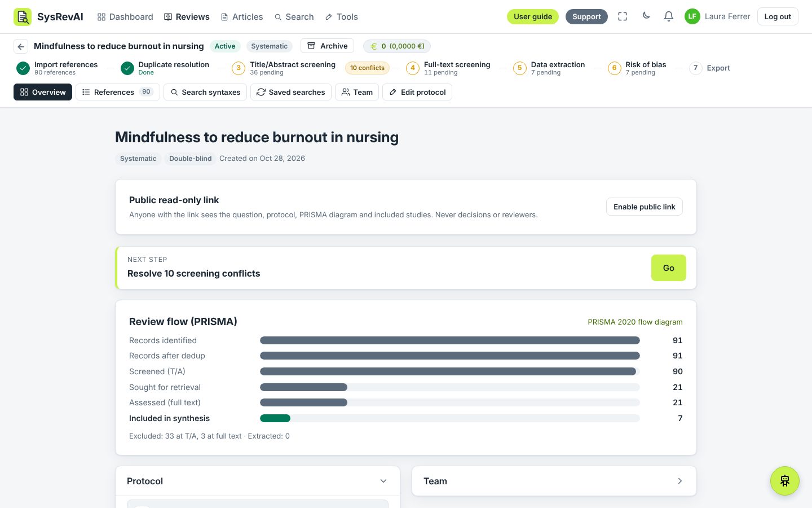Screen dimensions: 812x508
Task: Toggle fullscreen mode icon
Action: click(x=623, y=16)
